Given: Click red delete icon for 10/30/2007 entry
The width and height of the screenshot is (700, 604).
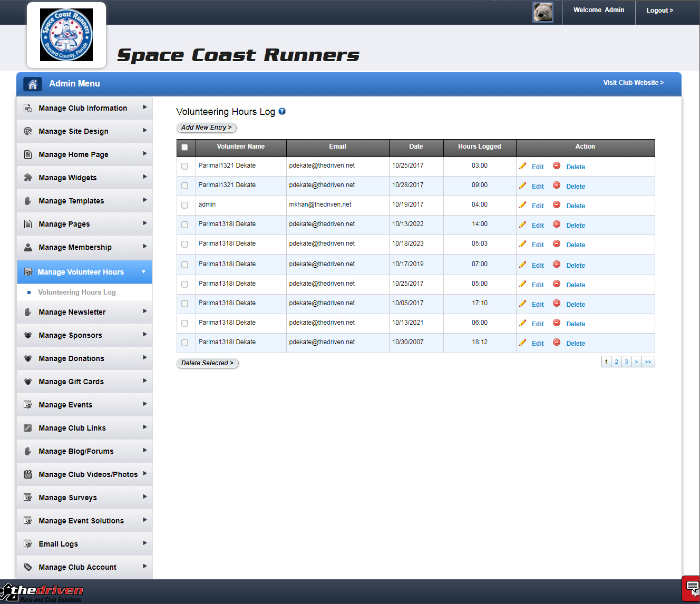Looking at the screenshot, I should [x=557, y=343].
